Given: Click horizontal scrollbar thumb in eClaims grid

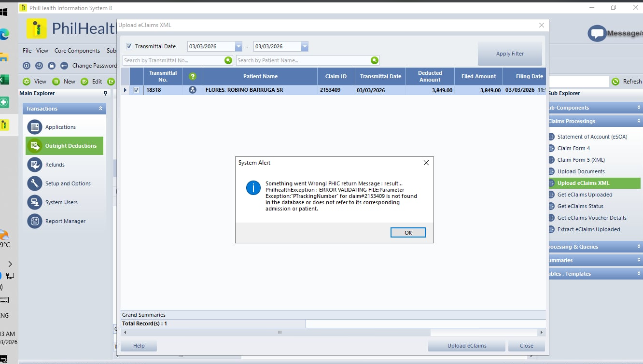Looking at the screenshot, I should [x=279, y=333].
